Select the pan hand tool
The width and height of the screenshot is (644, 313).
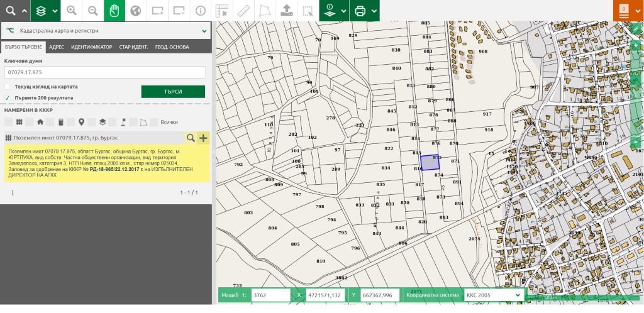coord(114,11)
